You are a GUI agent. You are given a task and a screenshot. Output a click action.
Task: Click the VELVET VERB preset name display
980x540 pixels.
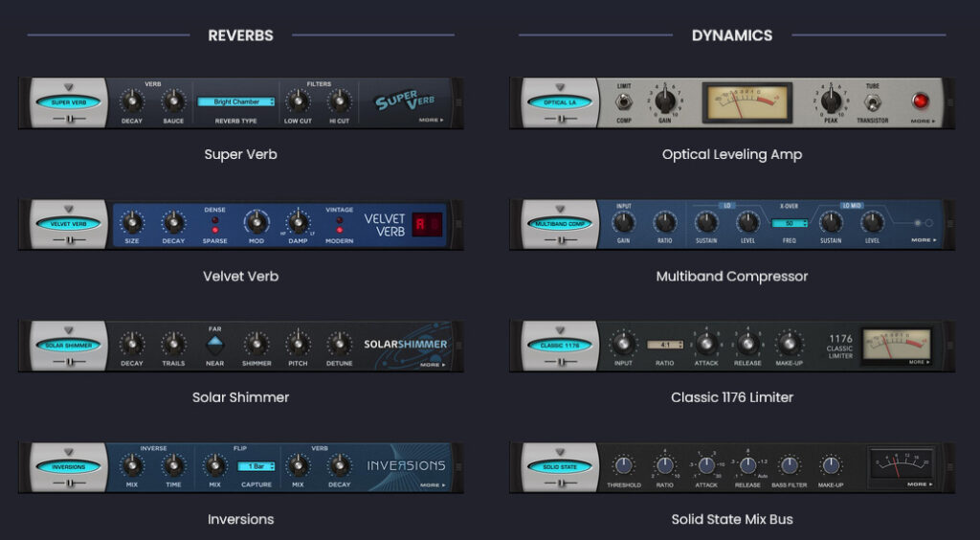point(69,223)
